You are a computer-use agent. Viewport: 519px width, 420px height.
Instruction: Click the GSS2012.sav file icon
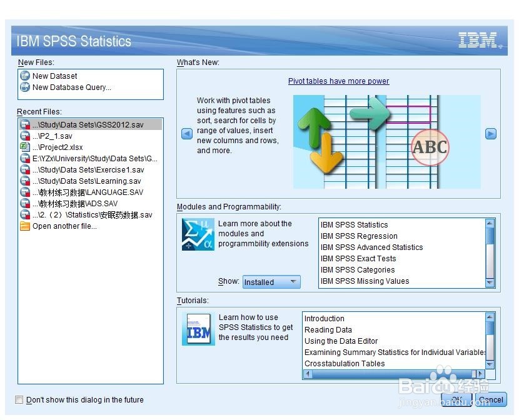25,124
